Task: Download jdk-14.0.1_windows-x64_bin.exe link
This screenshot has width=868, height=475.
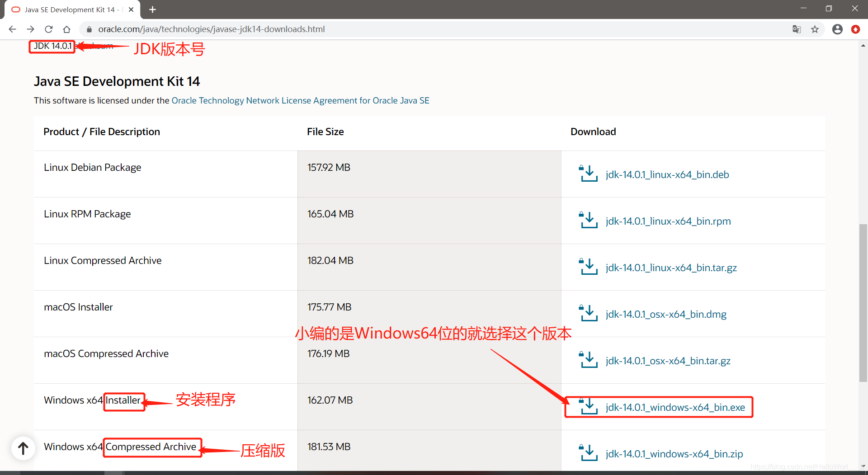Action: [x=675, y=407]
